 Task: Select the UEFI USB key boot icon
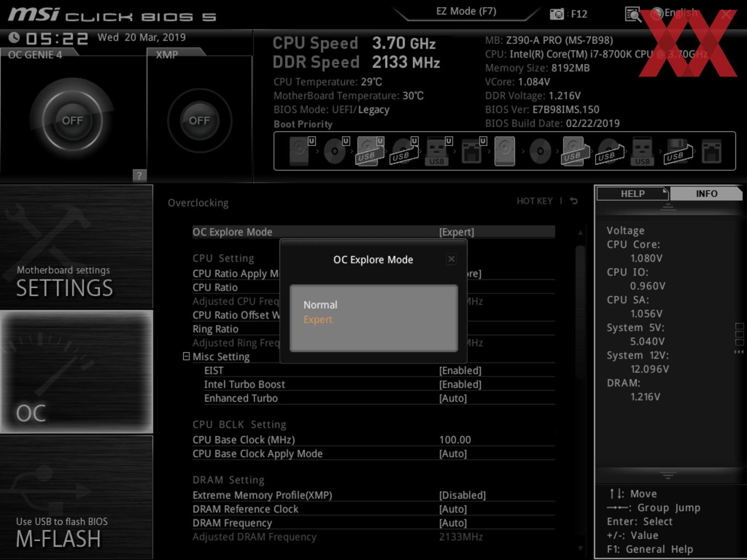coord(438,151)
